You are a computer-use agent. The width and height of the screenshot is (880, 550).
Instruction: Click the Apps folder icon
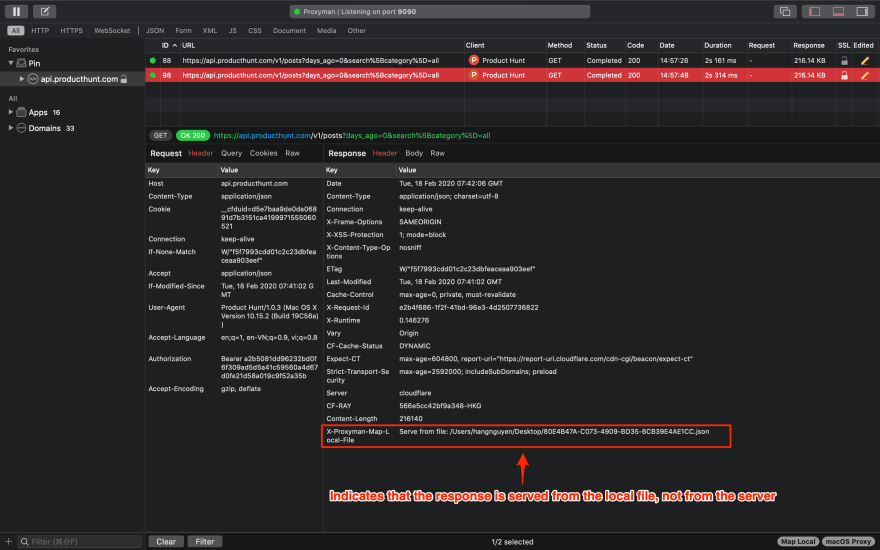[x=21, y=112]
